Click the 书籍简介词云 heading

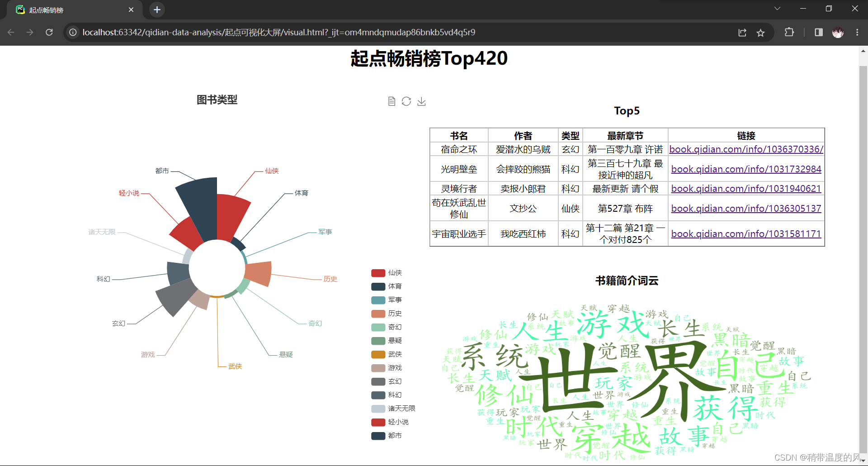coord(627,281)
